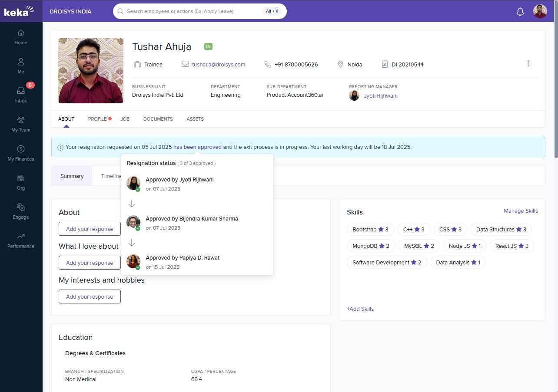Open the three-dot profile options menu
The height and width of the screenshot is (392, 558).
pyautogui.click(x=528, y=63)
